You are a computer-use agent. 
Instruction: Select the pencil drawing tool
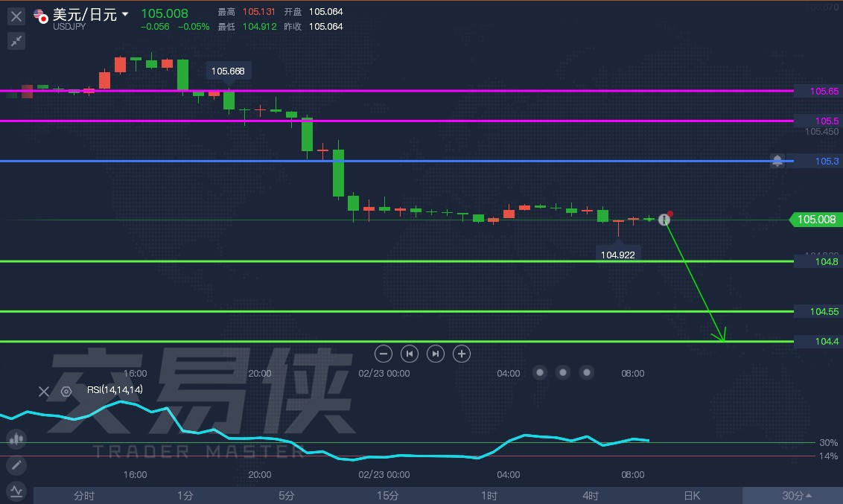pos(16,465)
